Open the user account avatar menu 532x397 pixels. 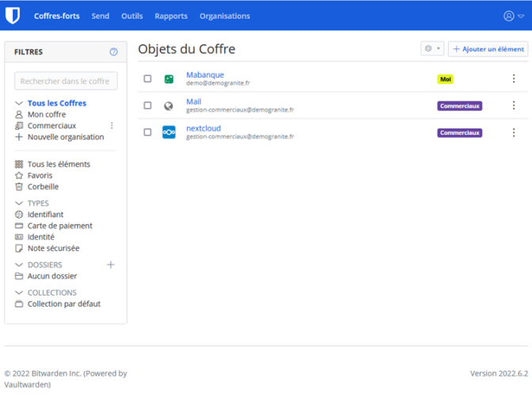pos(513,16)
